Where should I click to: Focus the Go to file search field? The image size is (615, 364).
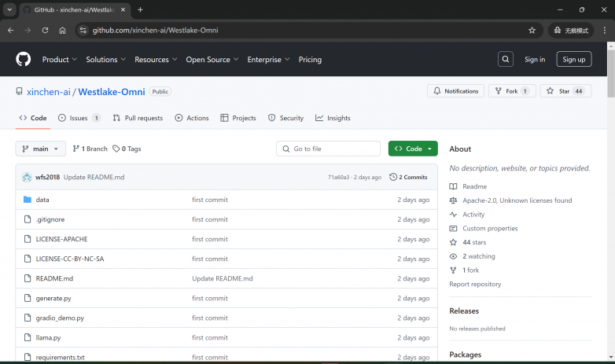328,149
